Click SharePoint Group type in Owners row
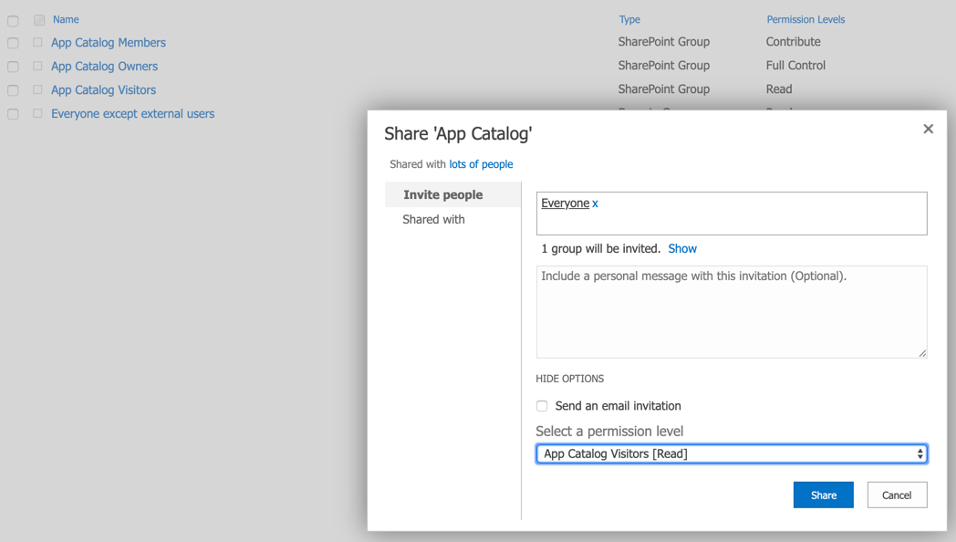 (x=664, y=65)
